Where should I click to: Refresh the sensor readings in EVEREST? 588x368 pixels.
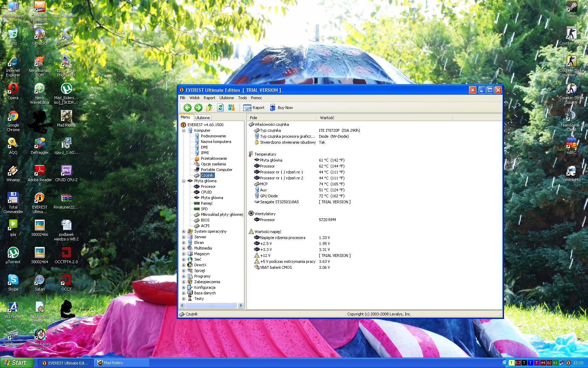click(x=220, y=108)
